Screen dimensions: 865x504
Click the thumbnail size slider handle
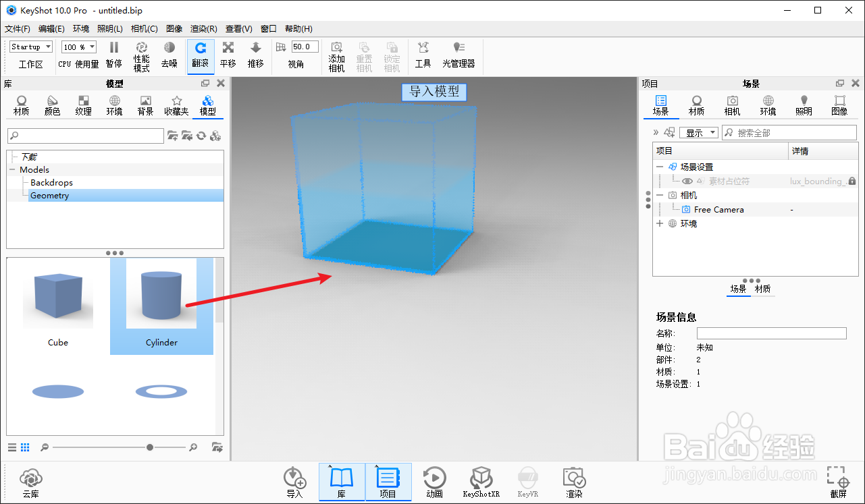pyautogui.click(x=150, y=447)
